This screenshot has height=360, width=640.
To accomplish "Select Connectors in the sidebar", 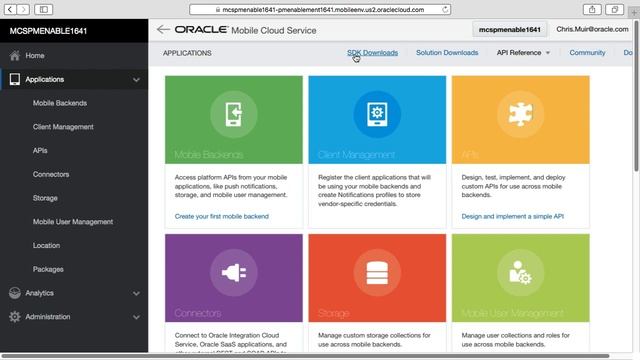I will tap(51, 174).
